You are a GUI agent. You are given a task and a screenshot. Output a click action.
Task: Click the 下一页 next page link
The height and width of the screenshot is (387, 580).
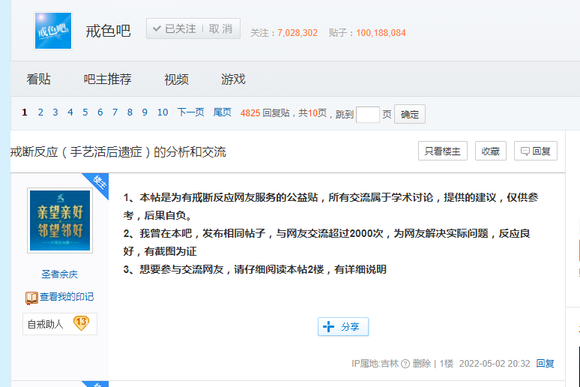point(190,112)
